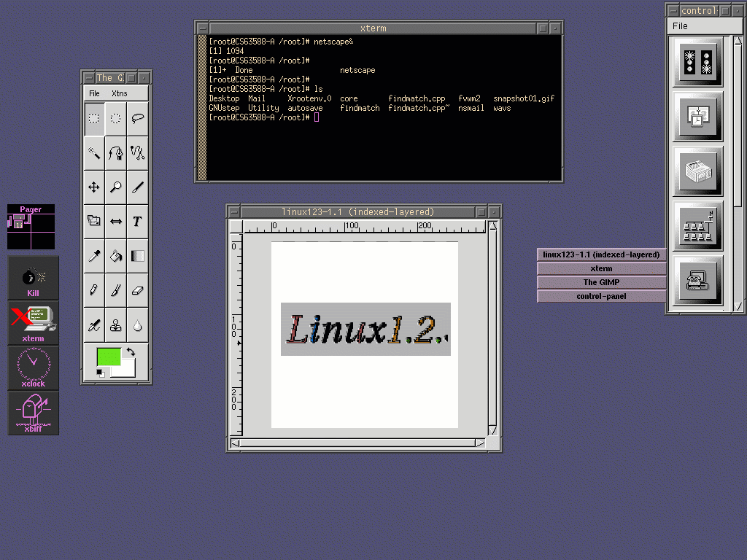
Task: Click The GIMP window list button
Action: (602, 282)
